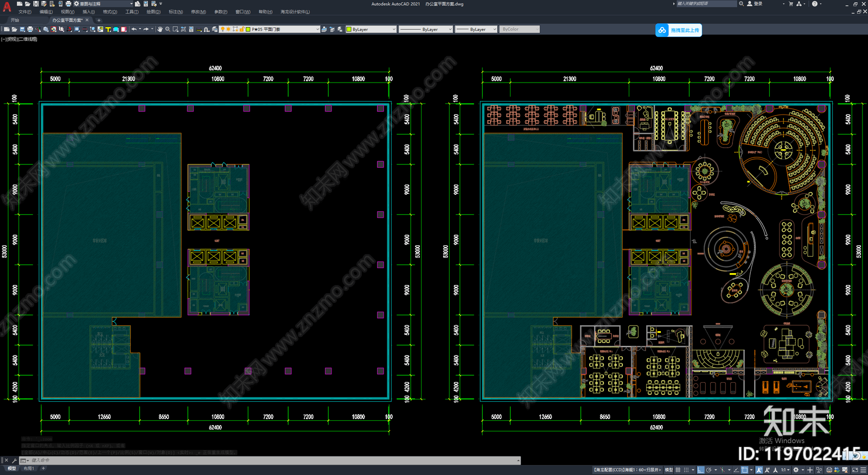Click the Save icon in quick access toolbar
The width and height of the screenshot is (868, 475).
(x=36, y=4)
